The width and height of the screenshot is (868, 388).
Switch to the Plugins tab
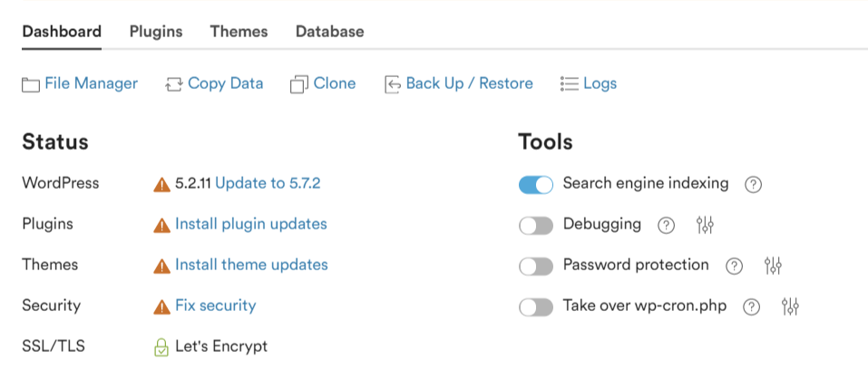(156, 32)
